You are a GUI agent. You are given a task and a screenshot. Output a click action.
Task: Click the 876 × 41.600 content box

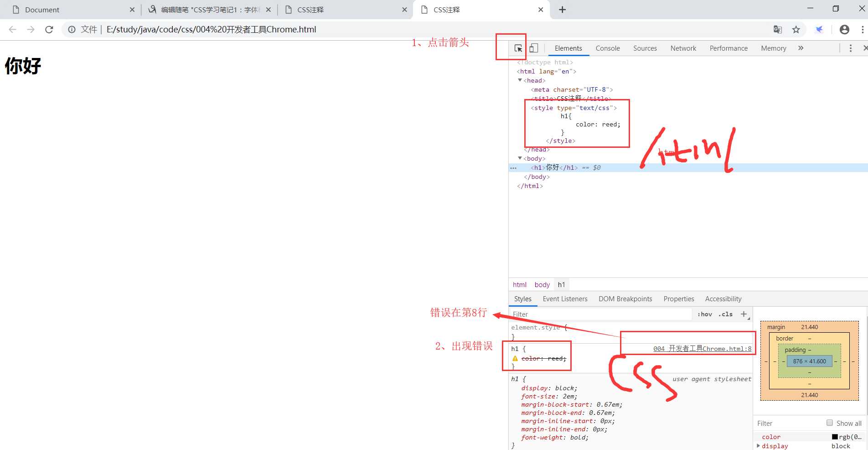pyautogui.click(x=810, y=361)
